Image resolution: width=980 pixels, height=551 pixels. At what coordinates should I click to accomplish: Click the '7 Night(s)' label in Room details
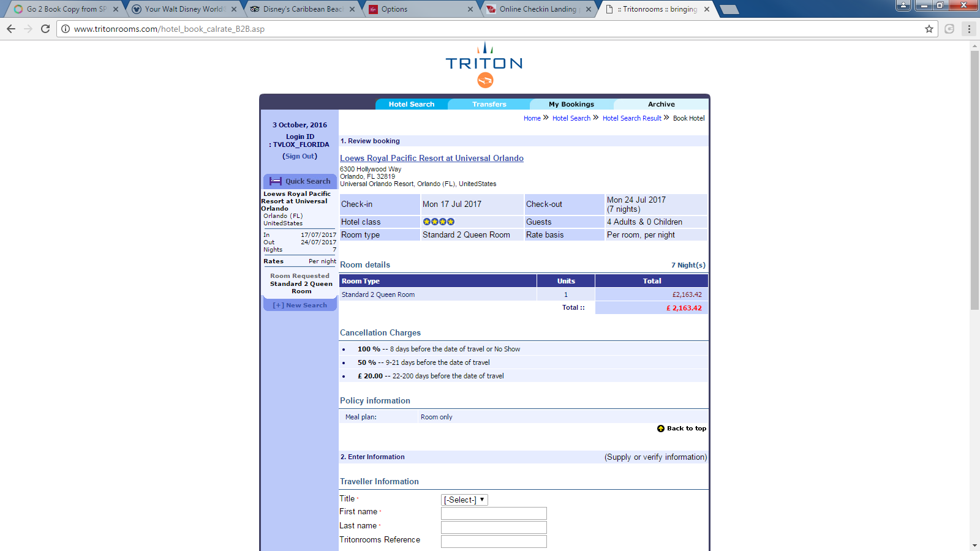[688, 265]
